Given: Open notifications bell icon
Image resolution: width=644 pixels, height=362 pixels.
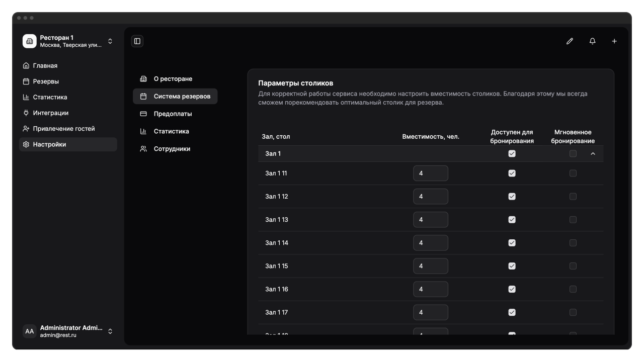Looking at the screenshot, I should [x=592, y=41].
